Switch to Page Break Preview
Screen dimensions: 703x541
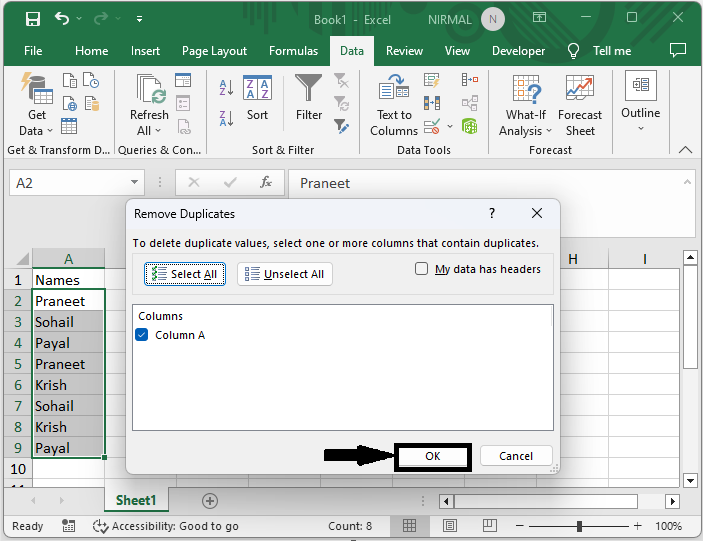(x=489, y=526)
